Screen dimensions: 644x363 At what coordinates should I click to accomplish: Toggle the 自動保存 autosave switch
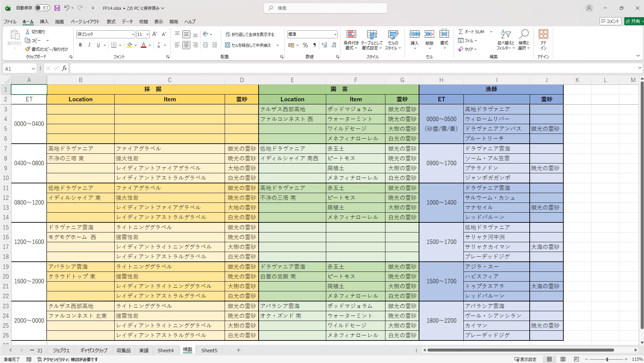pyautogui.click(x=42, y=8)
